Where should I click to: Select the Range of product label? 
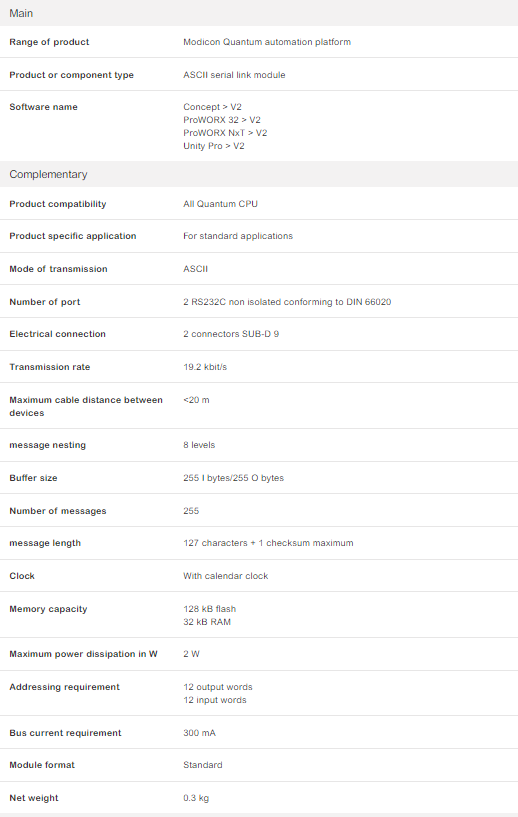coord(49,42)
